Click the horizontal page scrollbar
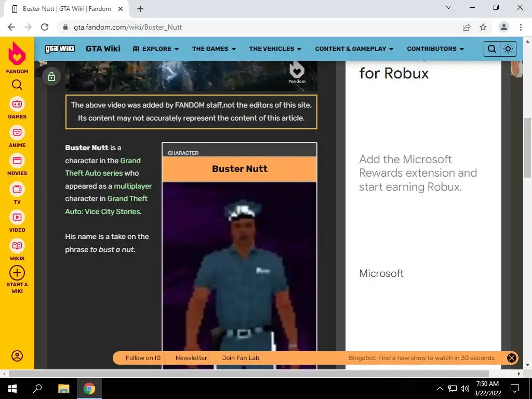Screen dimensions: 532x399 click(249, 374)
